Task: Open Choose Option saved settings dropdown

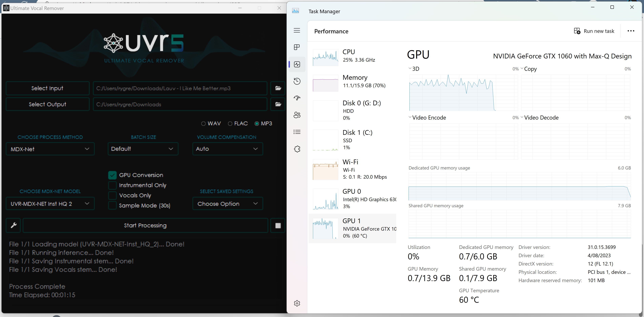Action: tap(227, 204)
